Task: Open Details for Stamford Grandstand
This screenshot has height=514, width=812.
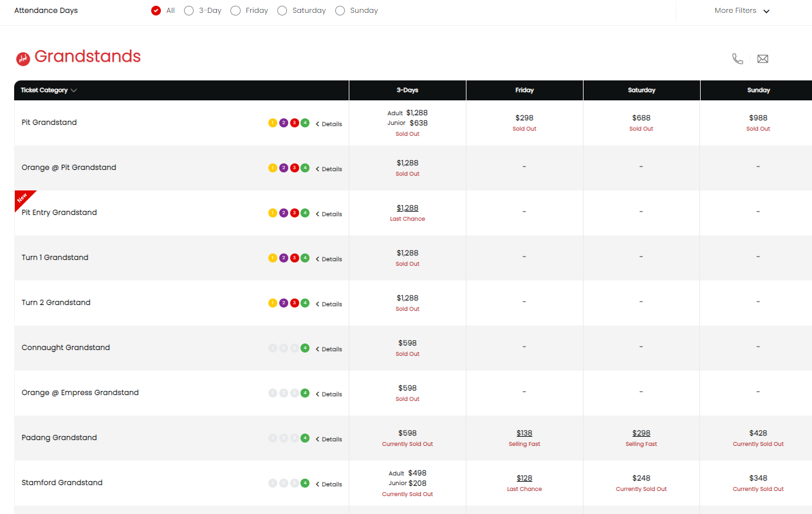Action: (x=329, y=484)
